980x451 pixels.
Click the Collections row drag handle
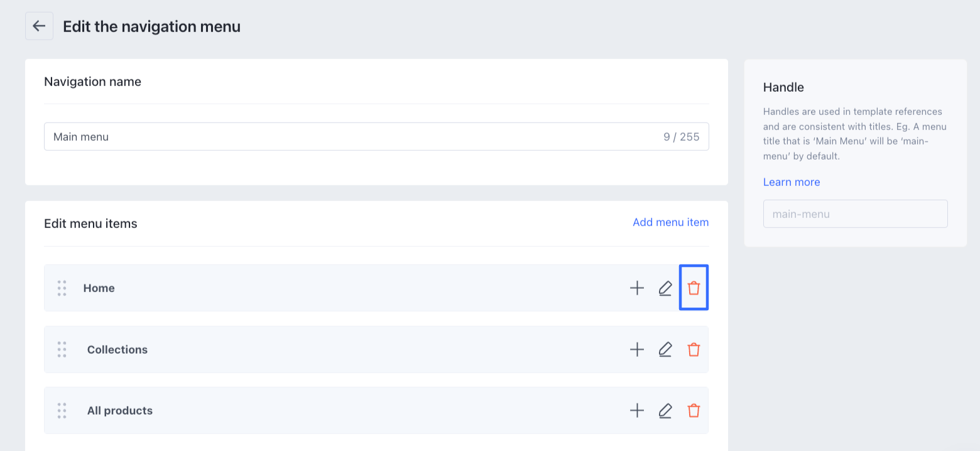point(62,350)
